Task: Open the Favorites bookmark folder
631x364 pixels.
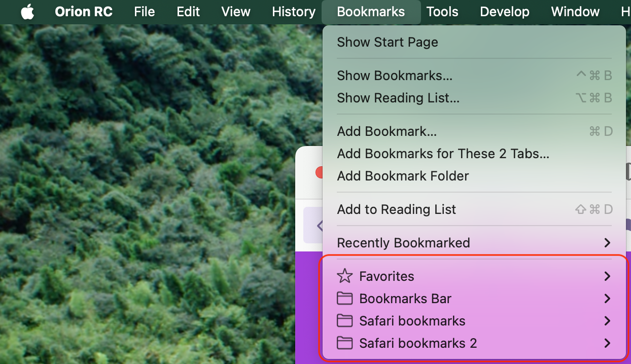Action: [x=474, y=276]
